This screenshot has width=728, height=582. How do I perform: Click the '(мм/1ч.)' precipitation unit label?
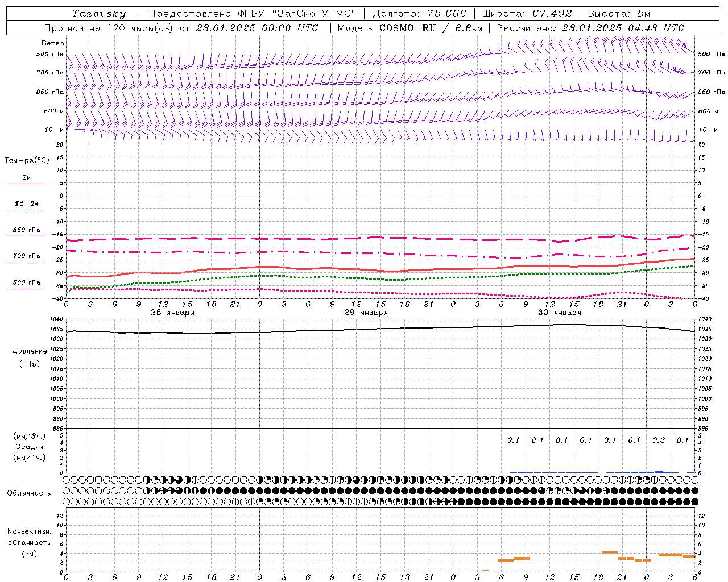(30, 458)
